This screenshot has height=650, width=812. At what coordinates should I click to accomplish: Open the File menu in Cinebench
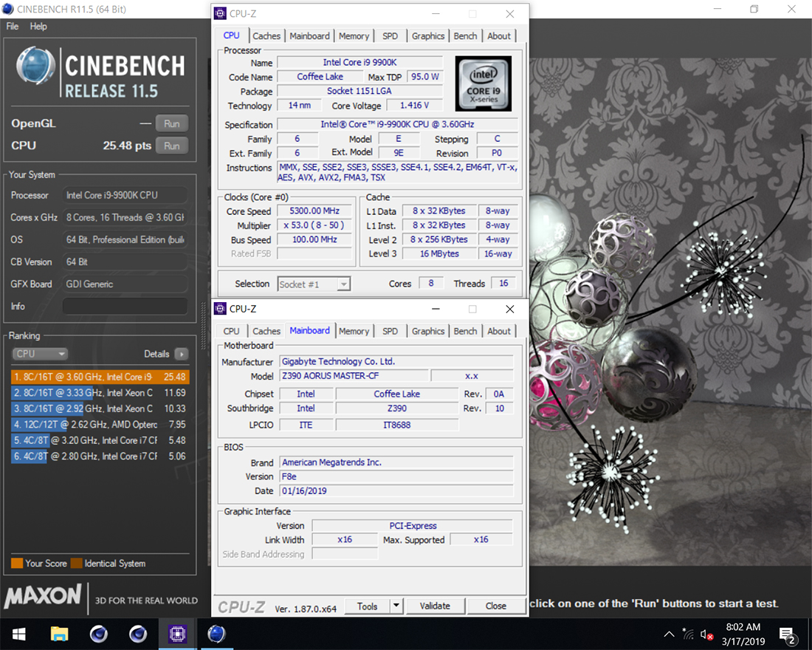coord(13,27)
